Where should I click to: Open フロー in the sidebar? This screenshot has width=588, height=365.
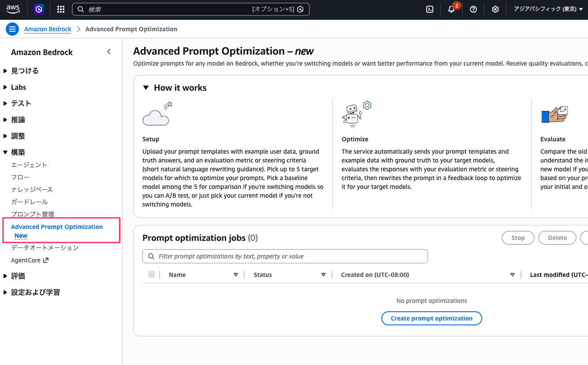click(20, 177)
